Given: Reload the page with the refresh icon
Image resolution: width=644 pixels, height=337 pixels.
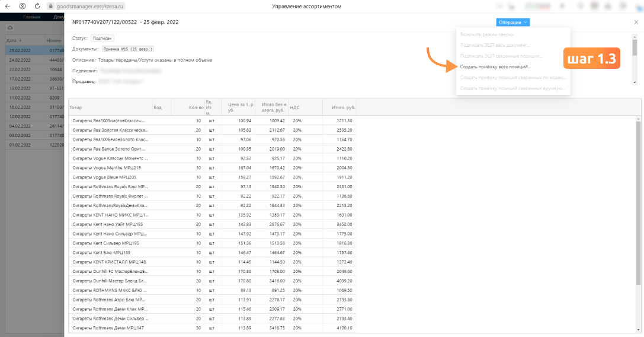Looking at the screenshot, I should 37,6.
